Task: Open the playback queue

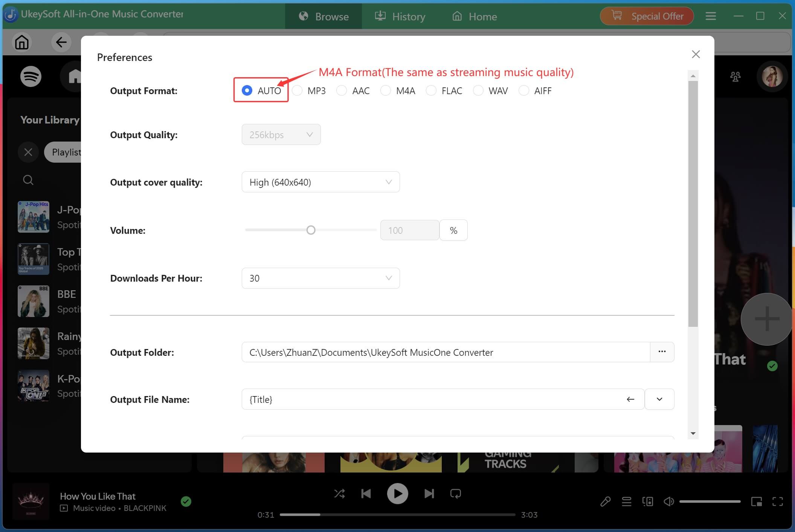Action: [x=626, y=501]
